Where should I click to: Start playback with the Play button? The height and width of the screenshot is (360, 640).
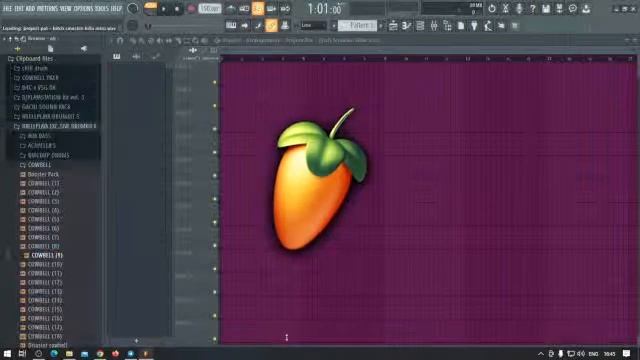(164, 9)
